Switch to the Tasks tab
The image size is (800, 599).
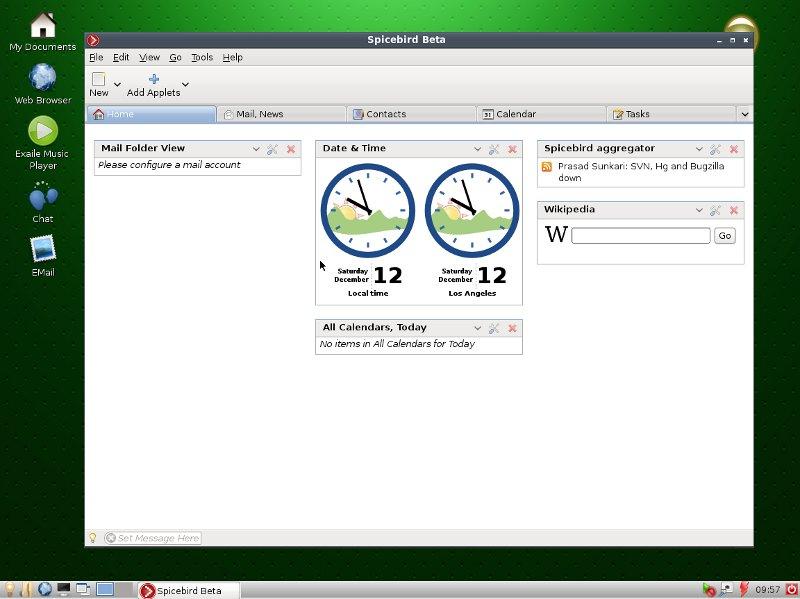pyautogui.click(x=671, y=114)
